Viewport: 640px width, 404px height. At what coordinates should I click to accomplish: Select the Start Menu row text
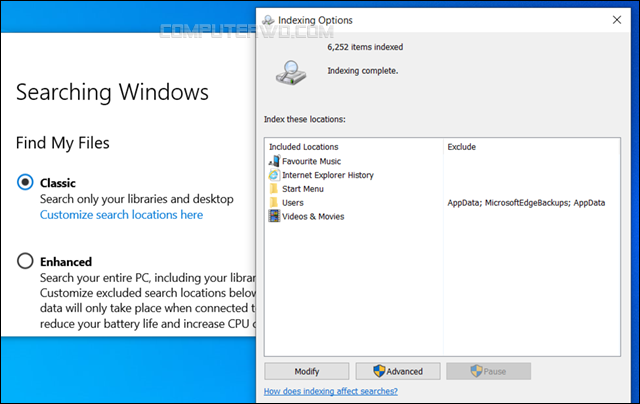click(303, 189)
